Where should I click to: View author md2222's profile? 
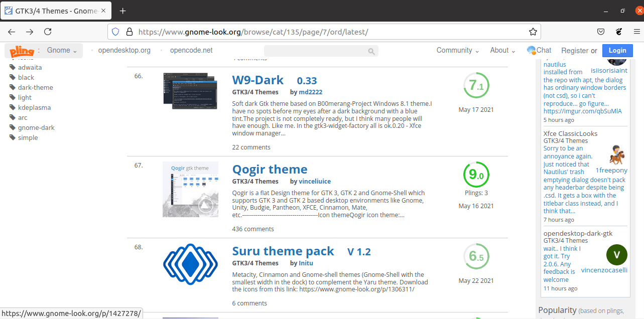tap(311, 92)
